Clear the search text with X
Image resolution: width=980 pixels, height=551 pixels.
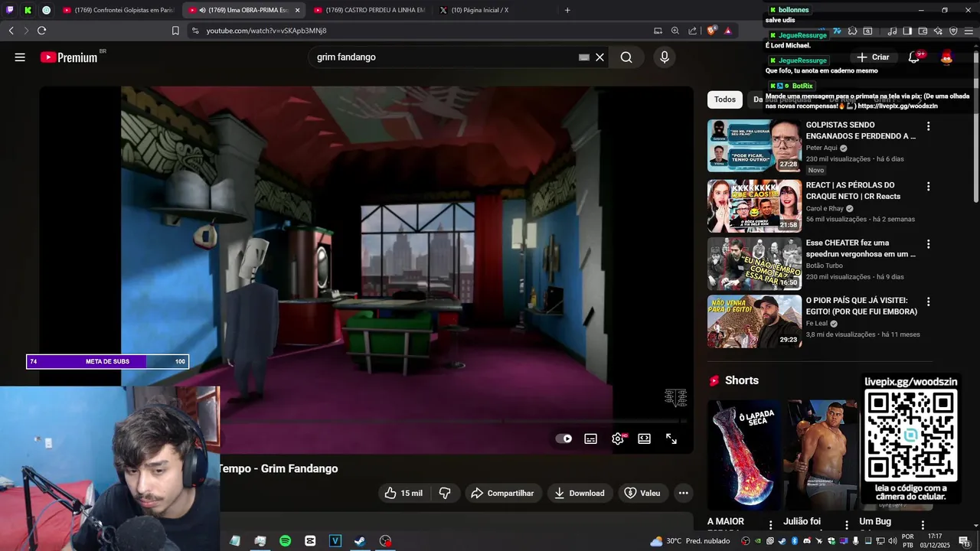coord(599,57)
